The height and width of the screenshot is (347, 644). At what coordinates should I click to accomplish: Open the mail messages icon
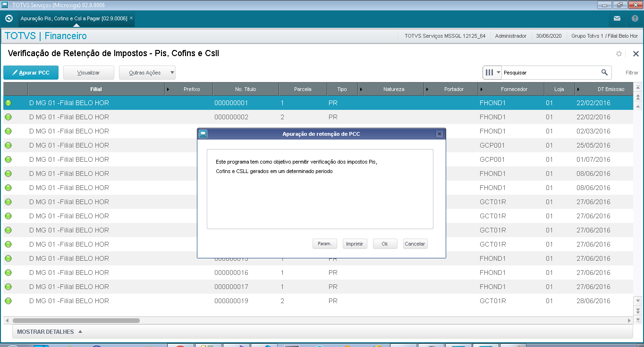(x=617, y=19)
